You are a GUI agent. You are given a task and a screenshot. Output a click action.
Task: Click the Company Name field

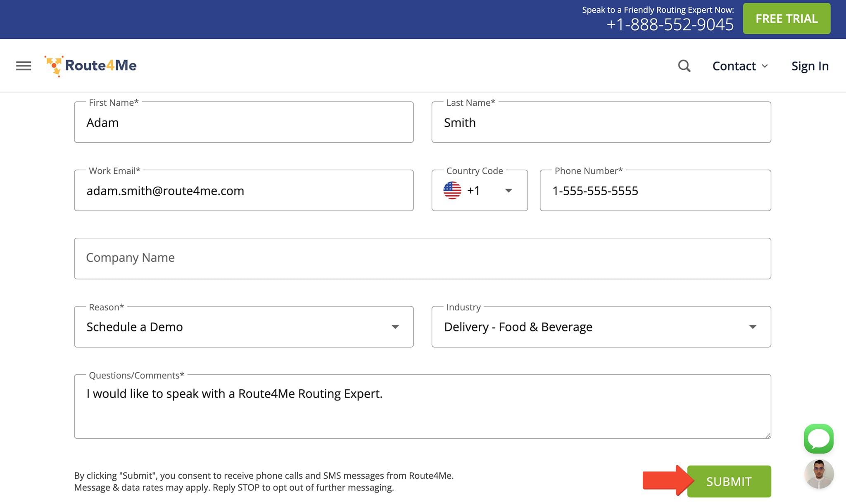click(423, 258)
